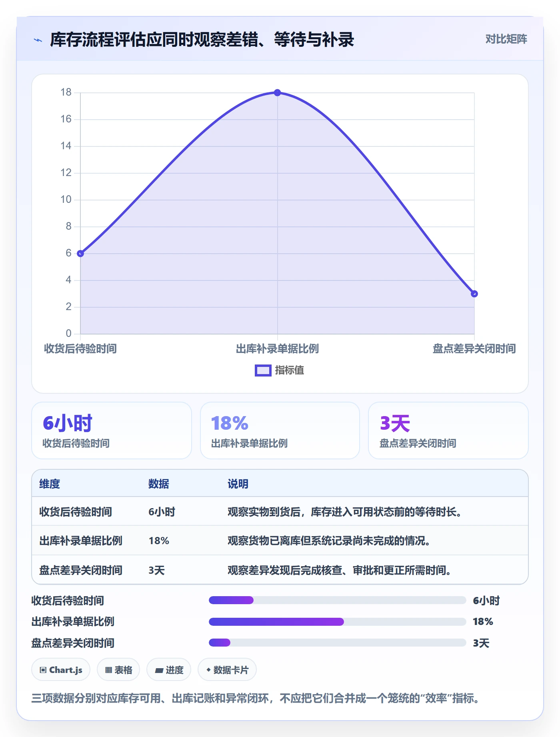This screenshot has width=560, height=737.
Task: Click the y-axis label 10
Action: pos(66,200)
